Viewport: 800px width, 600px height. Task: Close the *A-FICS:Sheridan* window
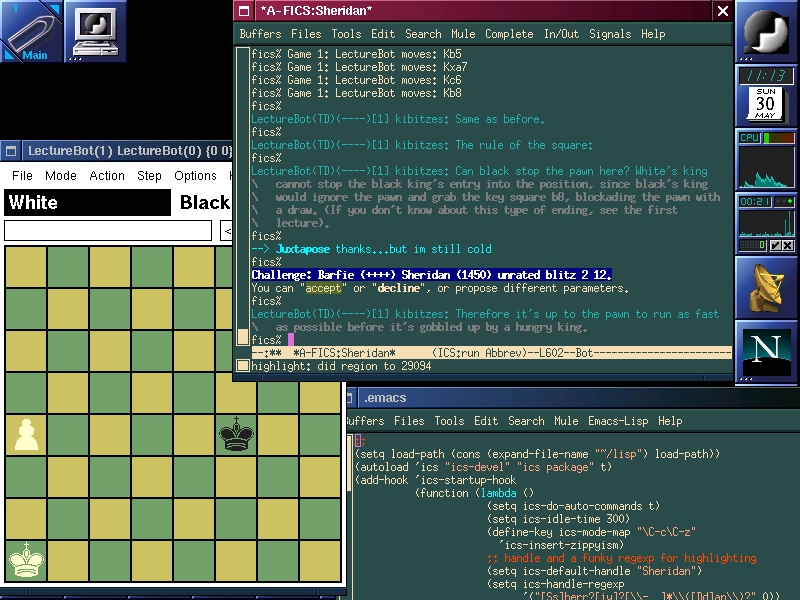722,11
